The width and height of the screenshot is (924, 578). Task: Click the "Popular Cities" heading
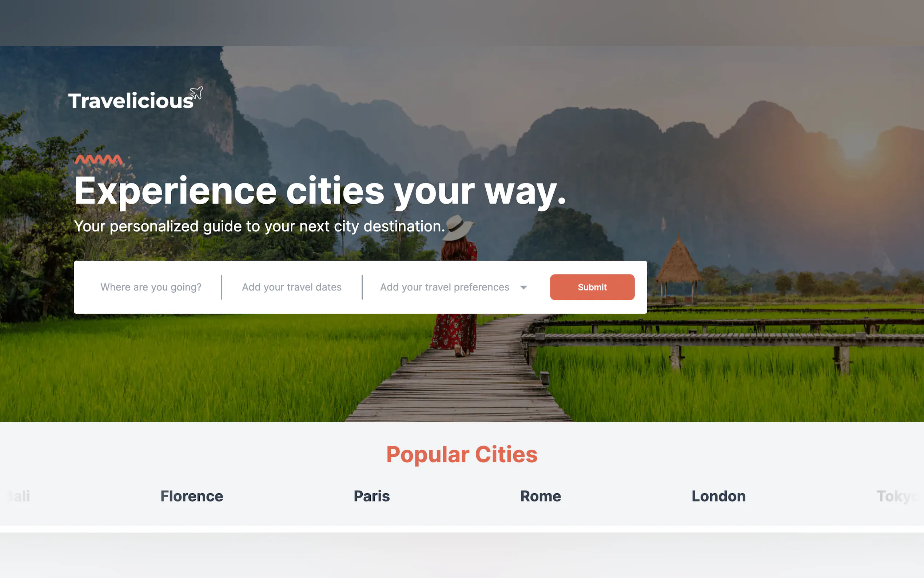click(462, 455)
